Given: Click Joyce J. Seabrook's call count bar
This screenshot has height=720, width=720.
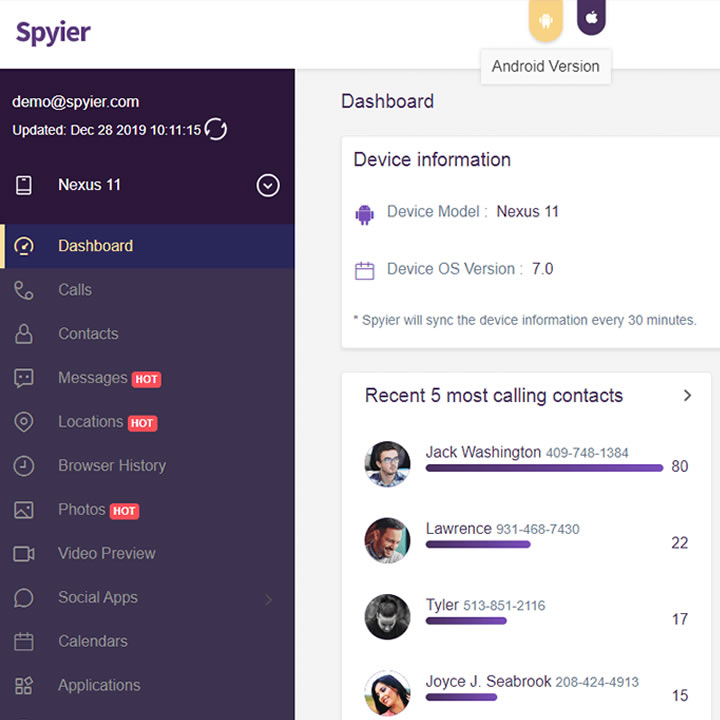Looking at the screenshot, I should coord(461,697).
